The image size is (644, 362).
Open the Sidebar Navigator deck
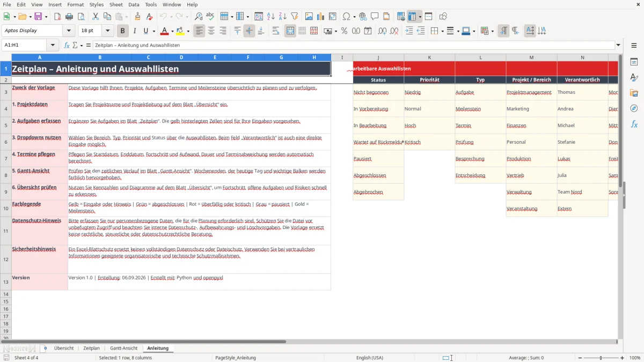[634, 108]
